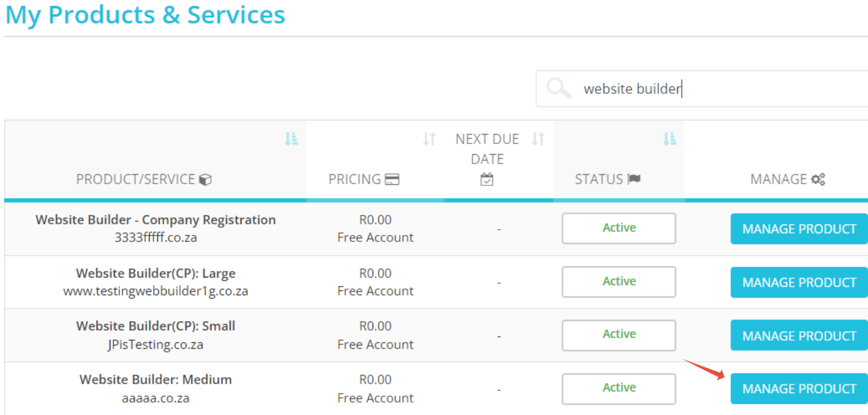Click Active status of Company Registration row
Viewport: 868px width, 415px height.
[619, 228]
